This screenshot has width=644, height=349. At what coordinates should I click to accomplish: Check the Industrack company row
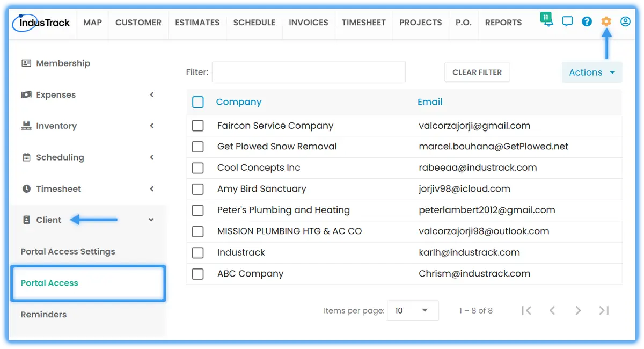(x=198, y=252)
